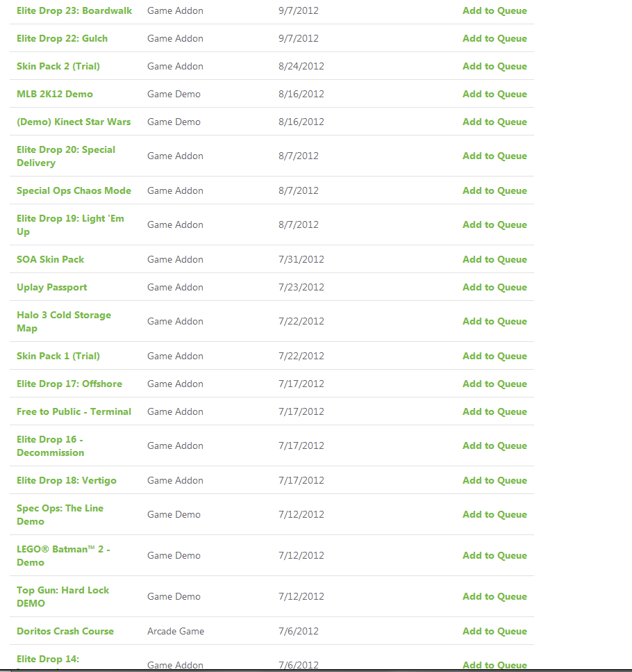This screenshot has width=632, height=672.
Task: Add MLB 2K12 Demo to queue
Action: [x=494, y=95]
